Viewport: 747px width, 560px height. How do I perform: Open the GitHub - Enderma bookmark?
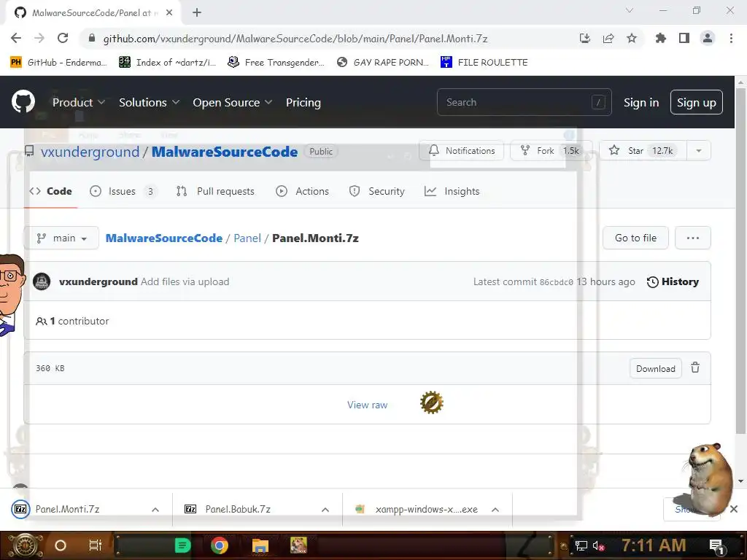tap(58, 63)
